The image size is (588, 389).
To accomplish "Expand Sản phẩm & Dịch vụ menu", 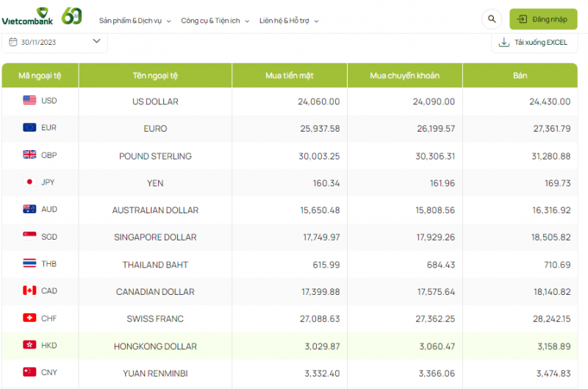I will pos(135,21).
